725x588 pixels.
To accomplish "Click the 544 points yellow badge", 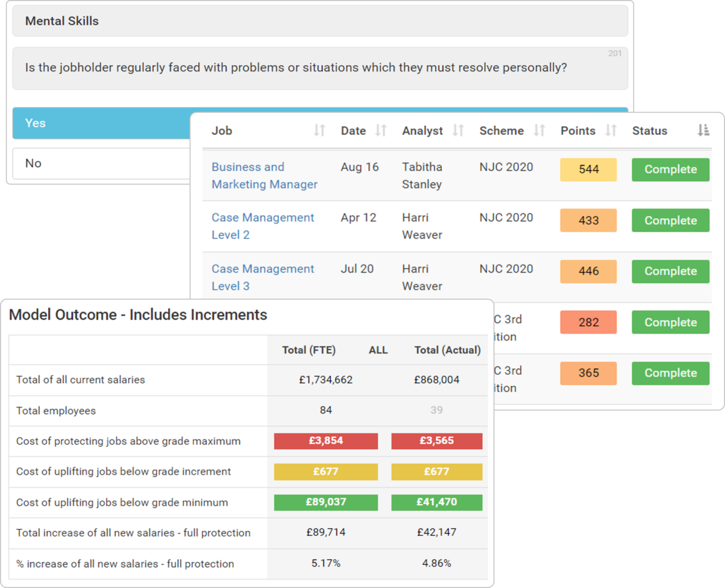I will click(x=588, y=169).
